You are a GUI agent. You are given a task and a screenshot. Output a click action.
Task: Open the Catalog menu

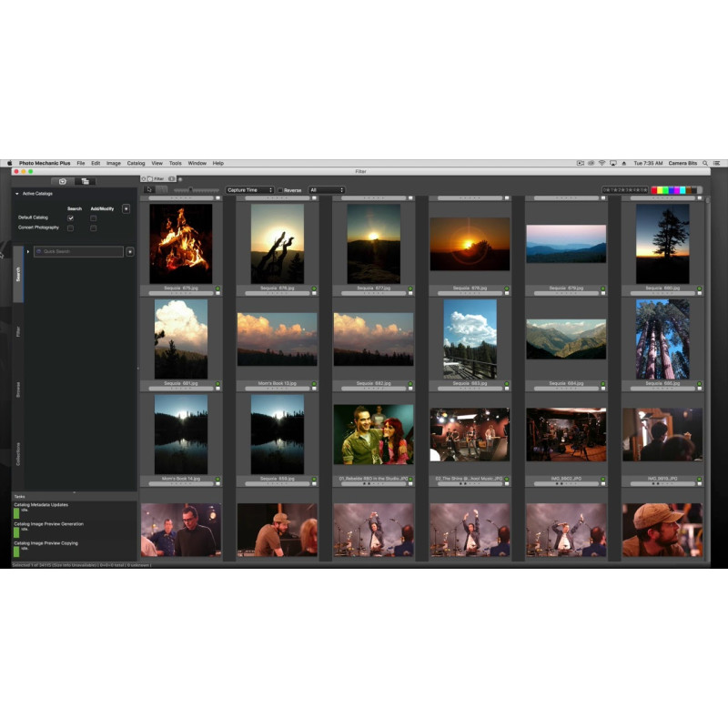click(136, 163)
